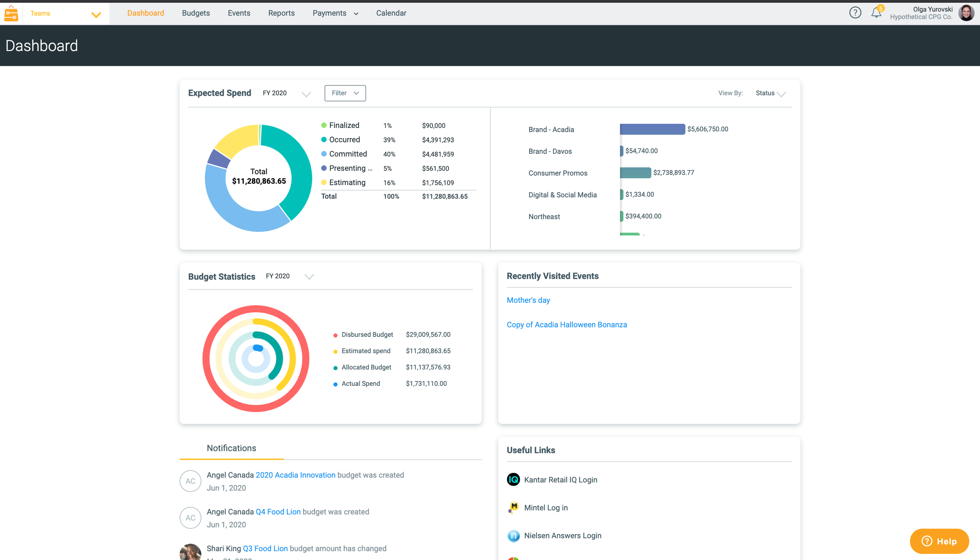
Task: Switch to the Notifications tab
Action: point(231,448)
